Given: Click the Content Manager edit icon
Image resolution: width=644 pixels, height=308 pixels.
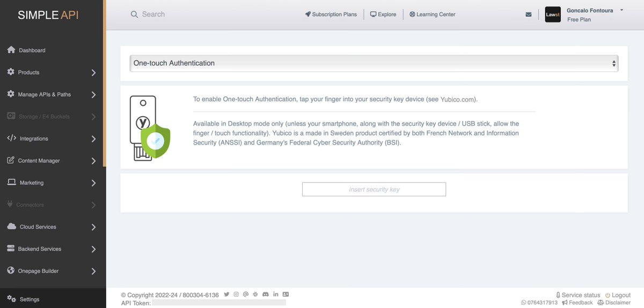Looking at the screenshot, I should (11, 160).
